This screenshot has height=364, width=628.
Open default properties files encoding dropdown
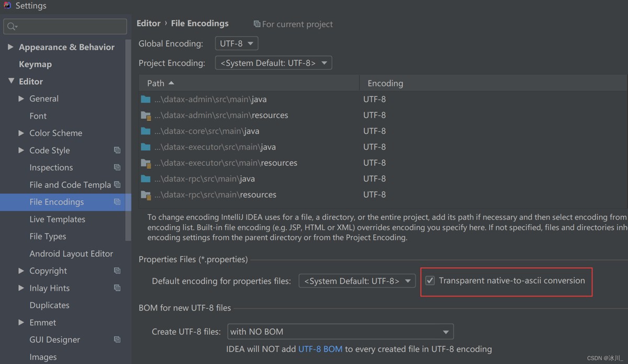pos(357,281)
